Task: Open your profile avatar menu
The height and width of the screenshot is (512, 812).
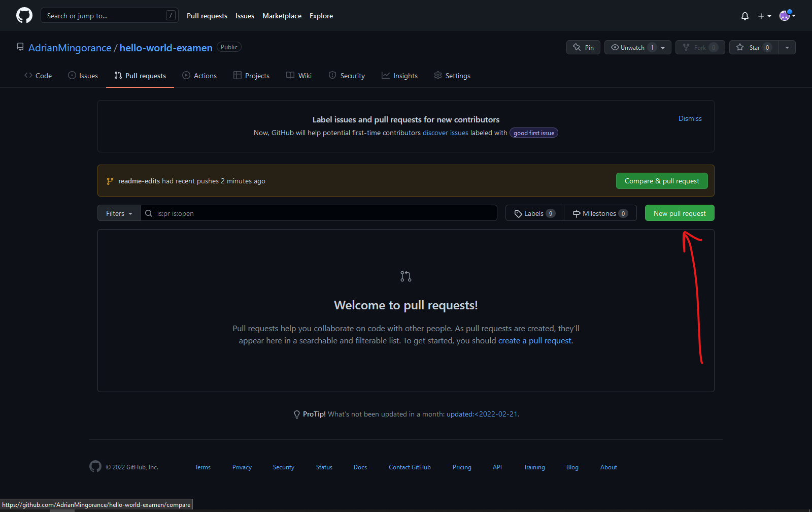Action: 785,16
